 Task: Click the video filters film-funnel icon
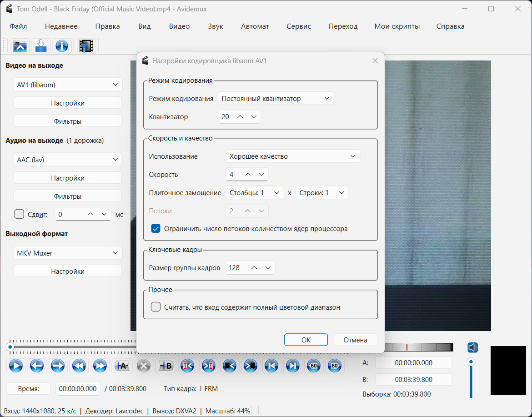coord(86,46)
